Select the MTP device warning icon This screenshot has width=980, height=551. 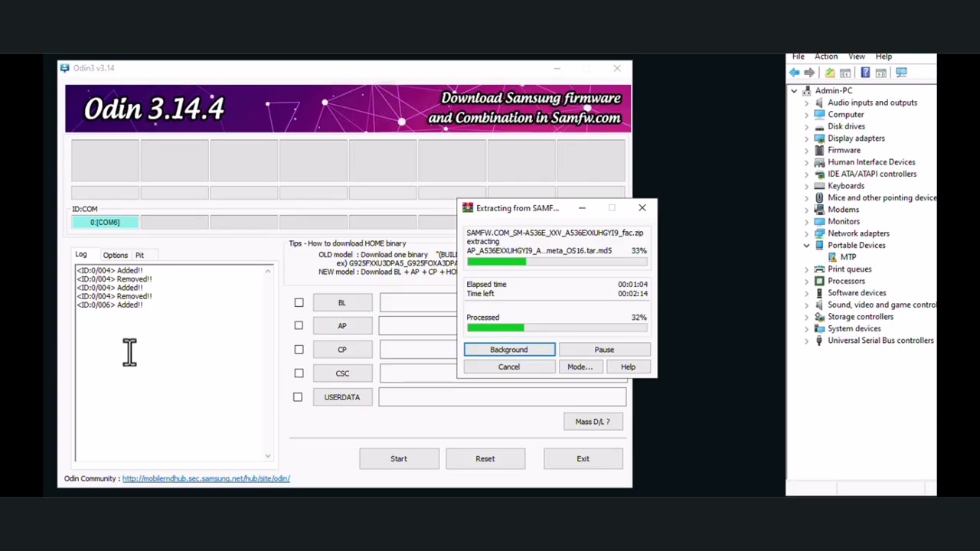coord(831,257)
